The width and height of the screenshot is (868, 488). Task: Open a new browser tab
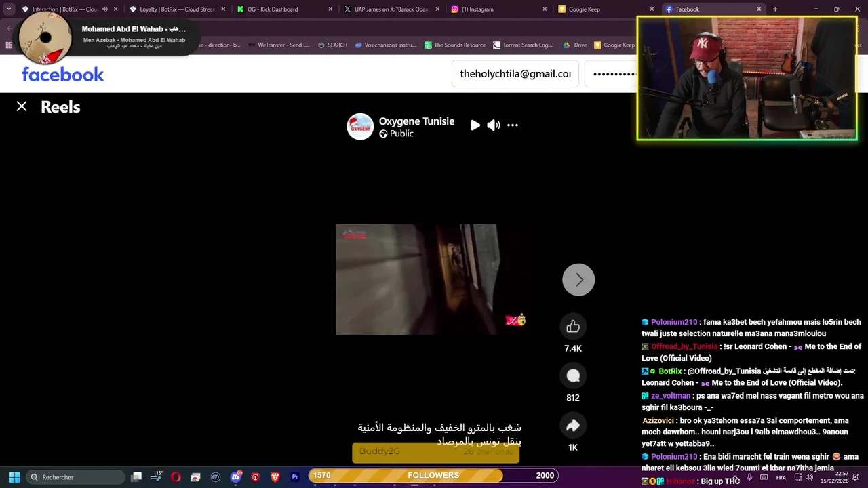click(x=775, y=9)
